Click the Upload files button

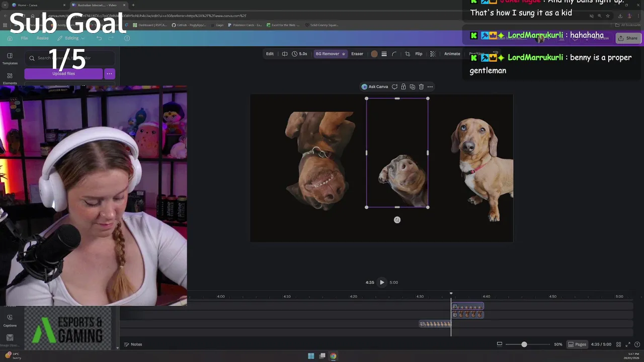pyautogui.click(x=63, y=74)
